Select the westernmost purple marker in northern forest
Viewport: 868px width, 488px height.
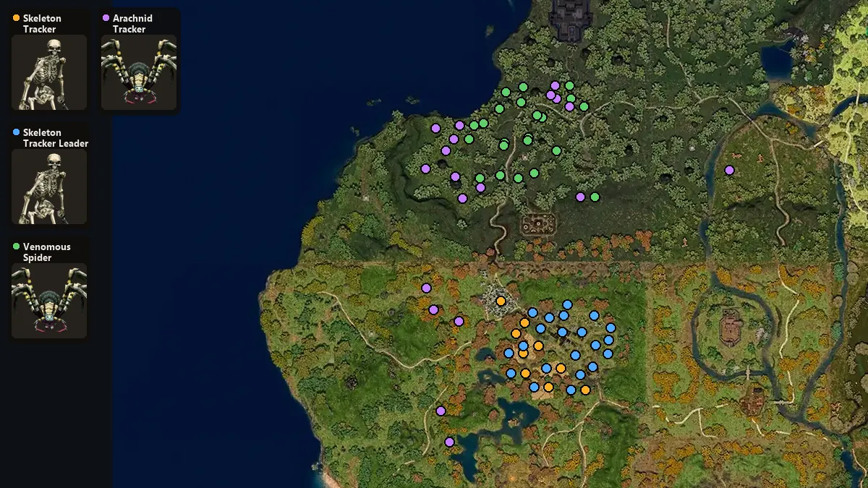pyautogui.click(x=425, y=168)
